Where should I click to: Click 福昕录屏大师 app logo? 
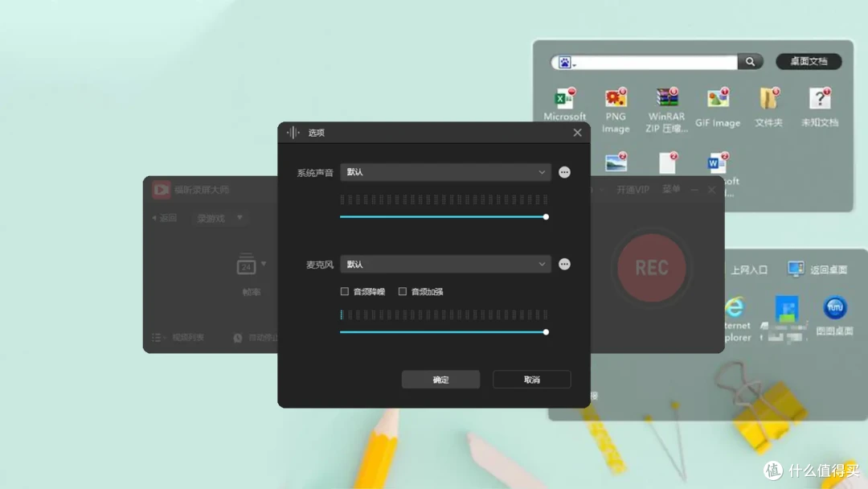(161, 189)
